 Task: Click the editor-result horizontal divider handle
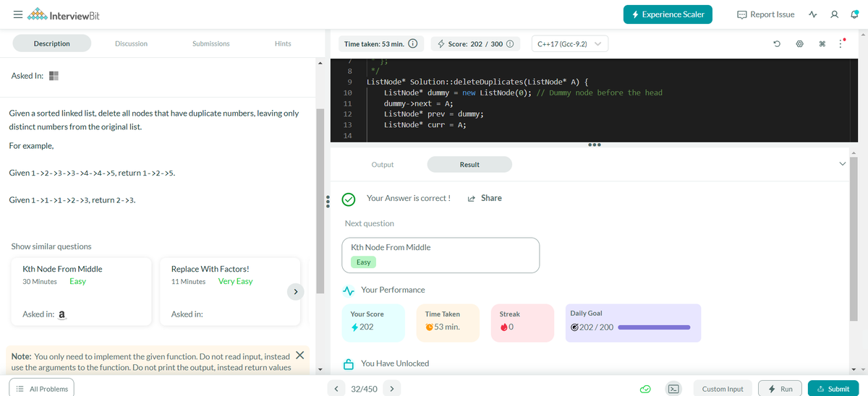click(595, 145)
